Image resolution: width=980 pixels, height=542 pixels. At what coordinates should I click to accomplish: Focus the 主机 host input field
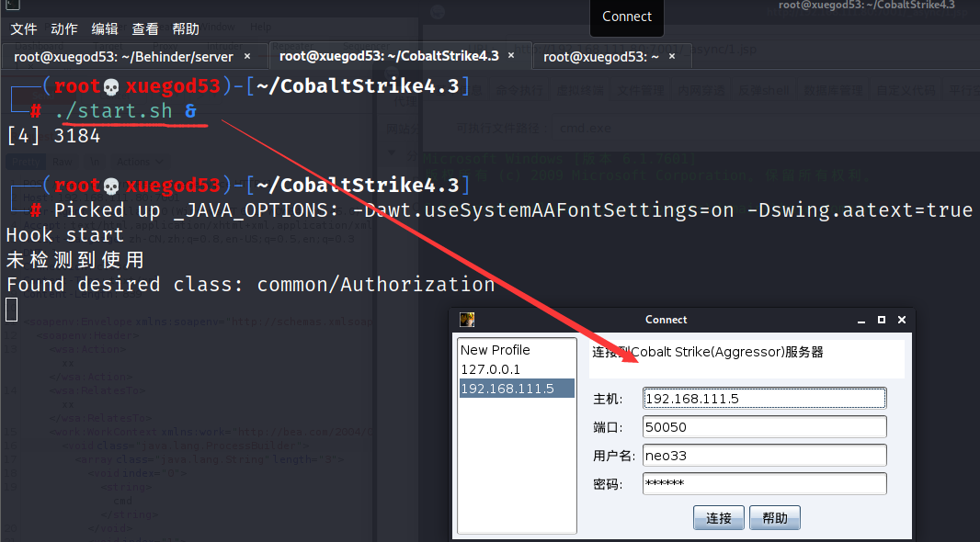click(x=764, y=399)
